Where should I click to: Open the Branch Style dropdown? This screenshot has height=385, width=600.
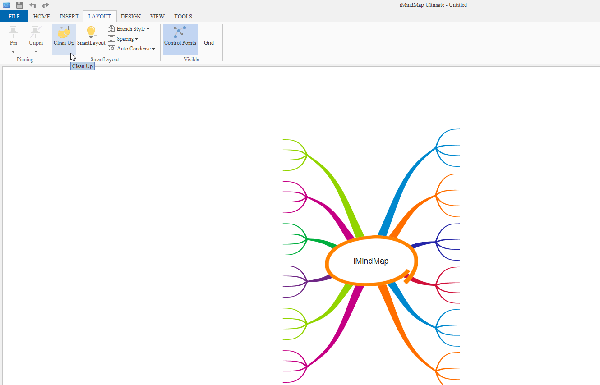point(129,29)
